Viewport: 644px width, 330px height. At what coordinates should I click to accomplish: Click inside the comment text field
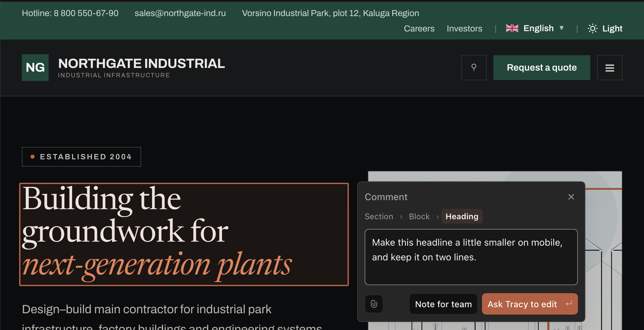471,257
